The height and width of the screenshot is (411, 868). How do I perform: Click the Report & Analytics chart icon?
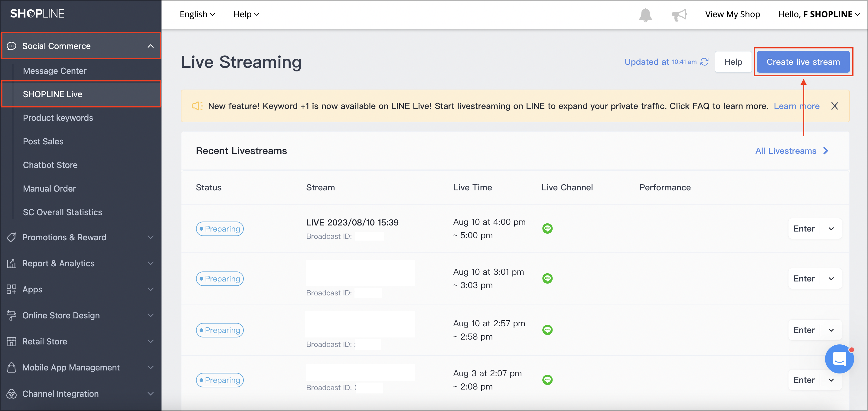pyautogui.click(x=11, y=263)
